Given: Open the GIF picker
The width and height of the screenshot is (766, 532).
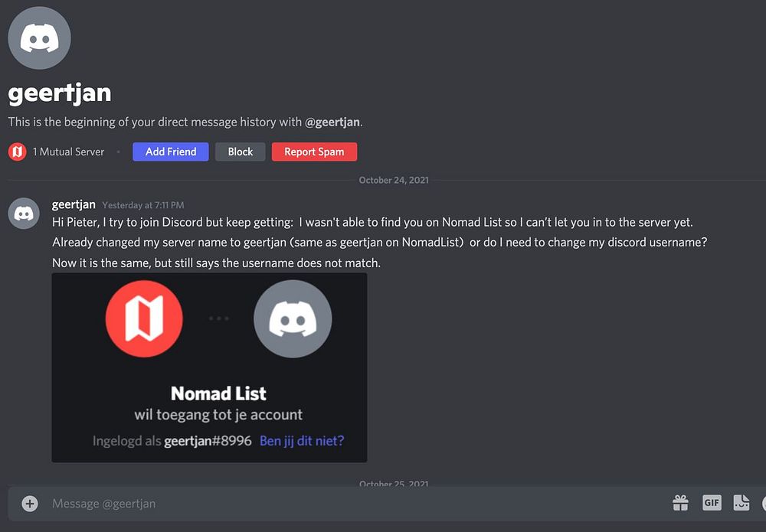Looking at the screenshot, I should point(712,503).
